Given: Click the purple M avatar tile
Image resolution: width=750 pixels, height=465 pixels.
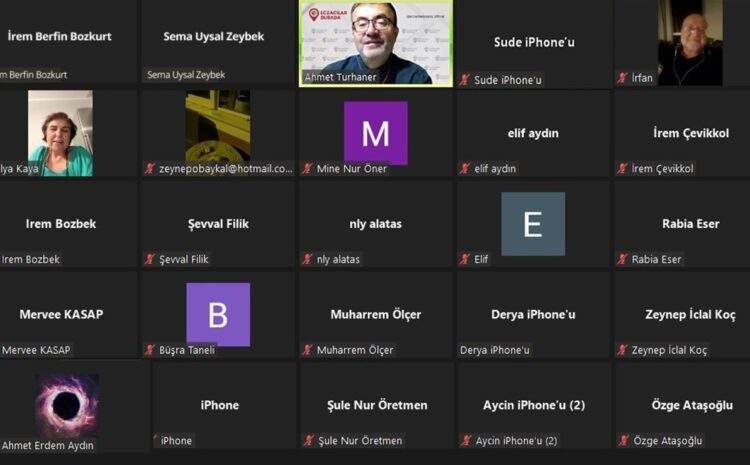Looking at the screenshot, I should pyautogui.click(x=376, y=133).
